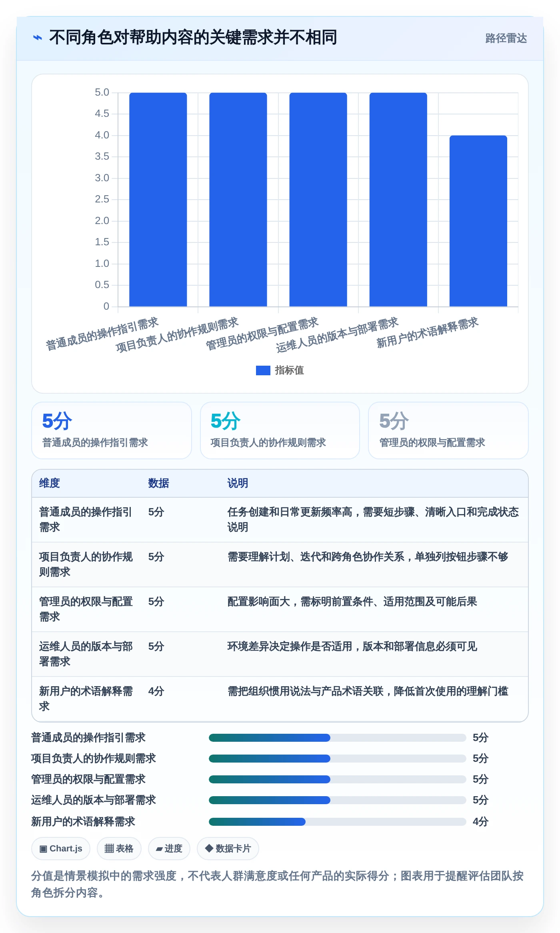The width and height of the screenshot is (560, 933).
Task: Click description starting 配置影响面大
Action: click(352, 602)
